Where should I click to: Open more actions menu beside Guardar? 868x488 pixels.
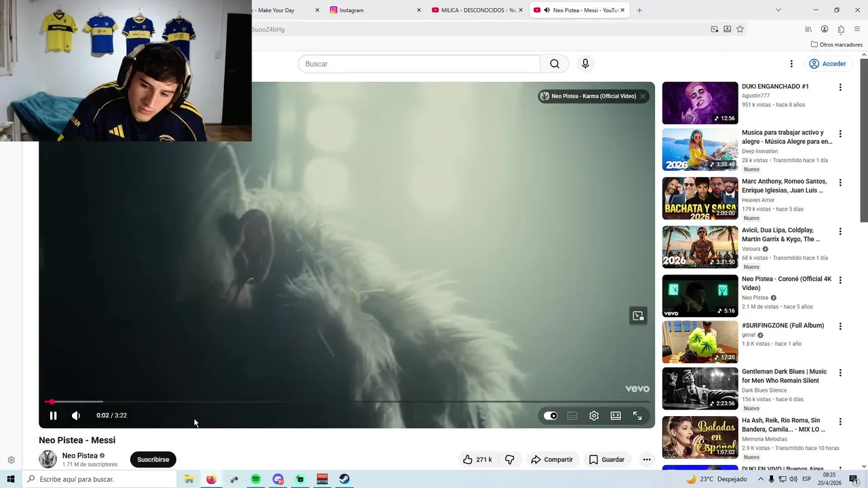click(647, 460)
